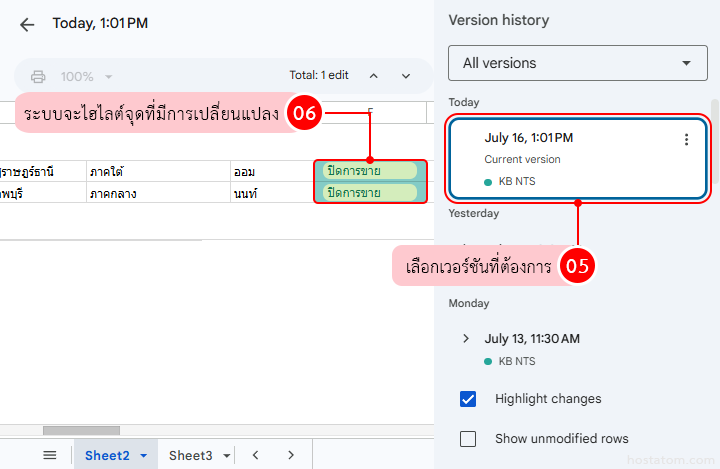
Task: Click the Today, 1:01 PM title
Action: tap(100, 23)
